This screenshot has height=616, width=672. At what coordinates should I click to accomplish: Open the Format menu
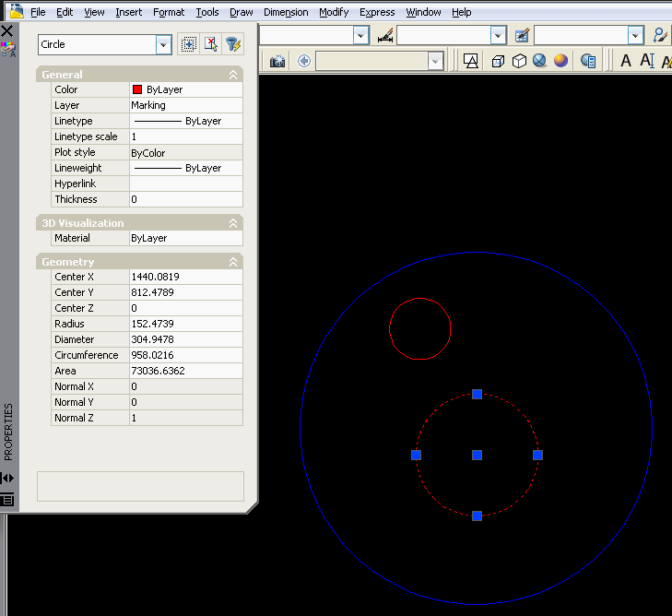point(169,12)
